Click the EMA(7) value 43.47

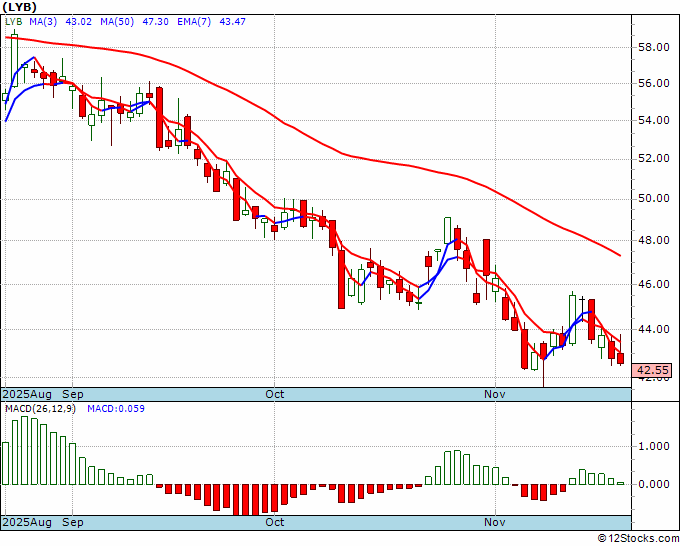(232, 21)
